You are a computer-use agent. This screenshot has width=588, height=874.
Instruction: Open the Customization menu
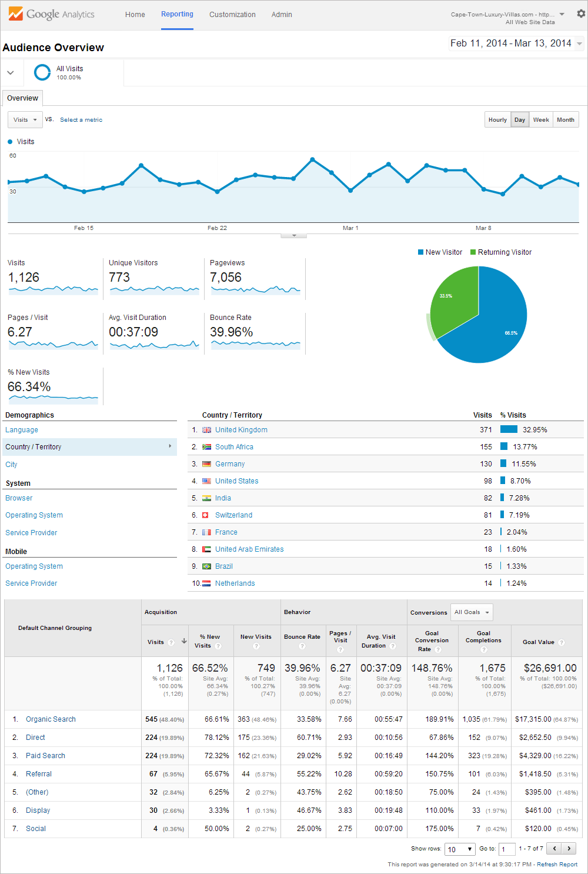point(232,15)
